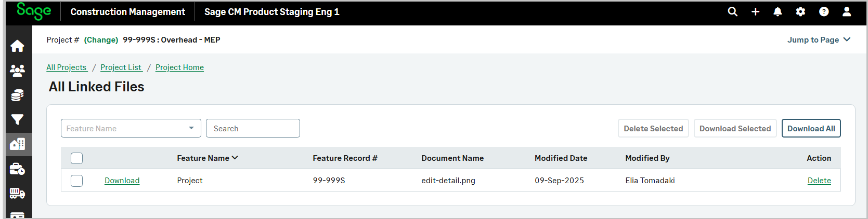Click the search magnifier icon in header
Viewport: 868px width, 219px height.
pos(732,11)
